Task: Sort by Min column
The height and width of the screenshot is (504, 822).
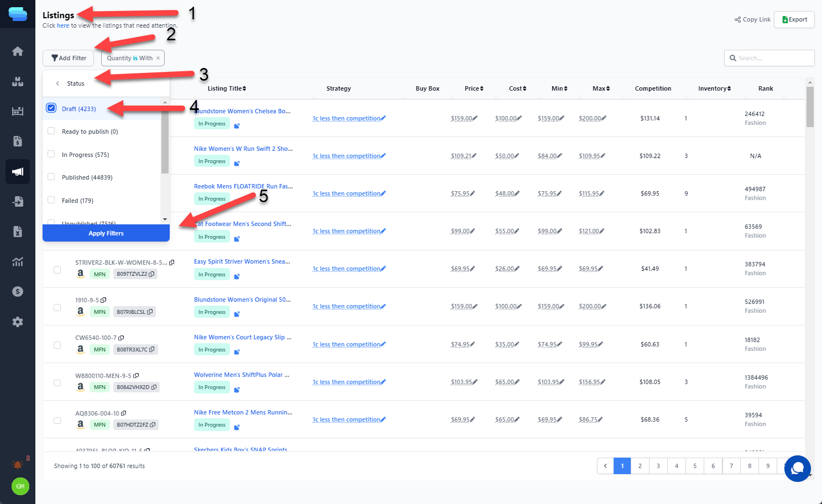Action: (x=559, y=88)
